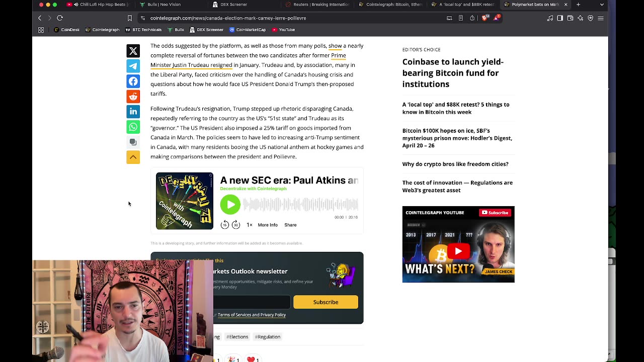Open Why do crypto bros like freedom cities
Image resolution: width=644 pixels, height=362 pixels.
tap(455, 164)
